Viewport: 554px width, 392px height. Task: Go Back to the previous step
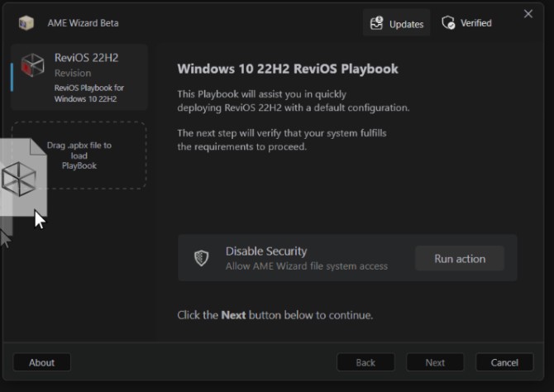tap(365, 363)
